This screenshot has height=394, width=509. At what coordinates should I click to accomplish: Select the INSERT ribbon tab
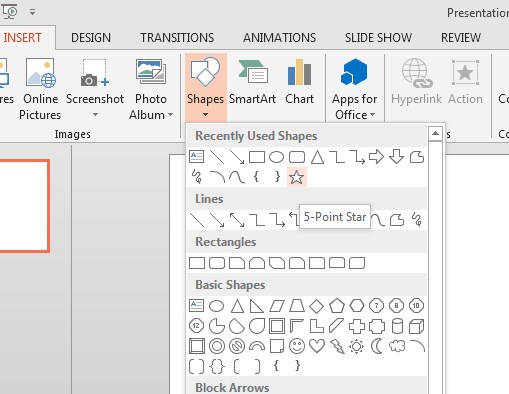[22, 37]
